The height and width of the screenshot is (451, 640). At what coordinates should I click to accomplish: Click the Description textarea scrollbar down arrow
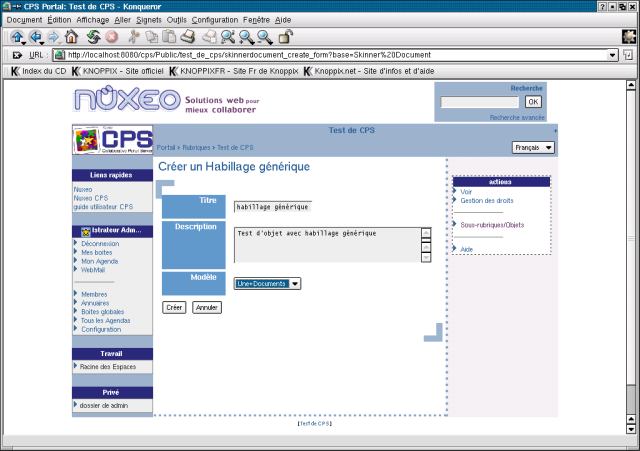[426, 257]
